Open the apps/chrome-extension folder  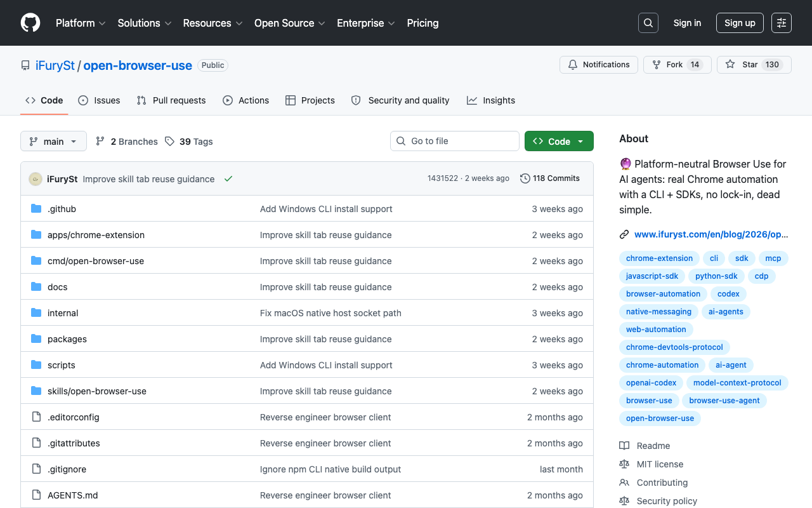click(x=96, y=235)
